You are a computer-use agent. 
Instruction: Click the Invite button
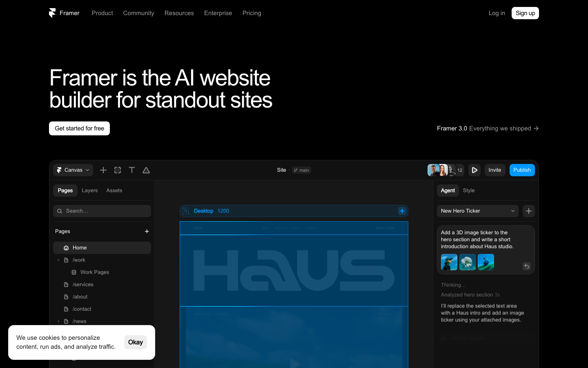click(x=495, y=170)
